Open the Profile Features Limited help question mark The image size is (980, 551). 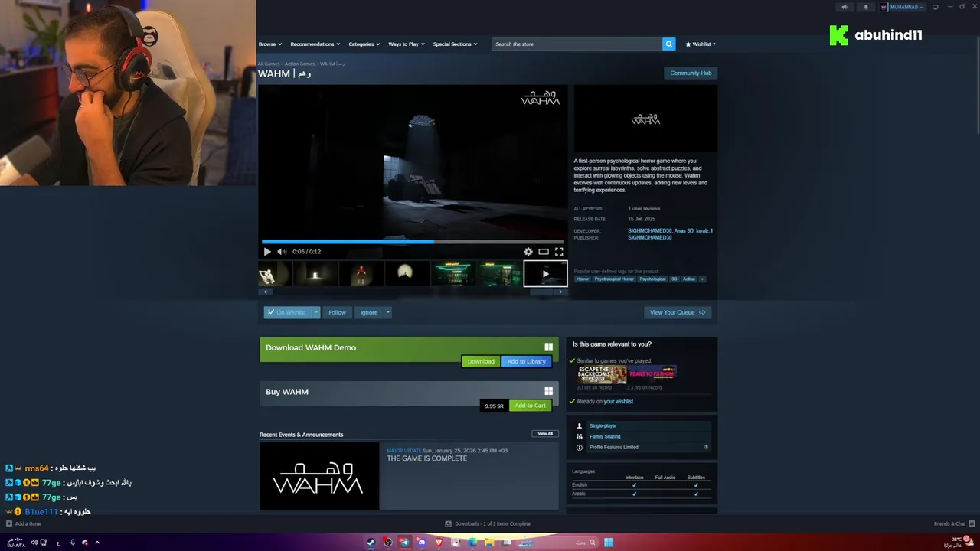(706, 448)
